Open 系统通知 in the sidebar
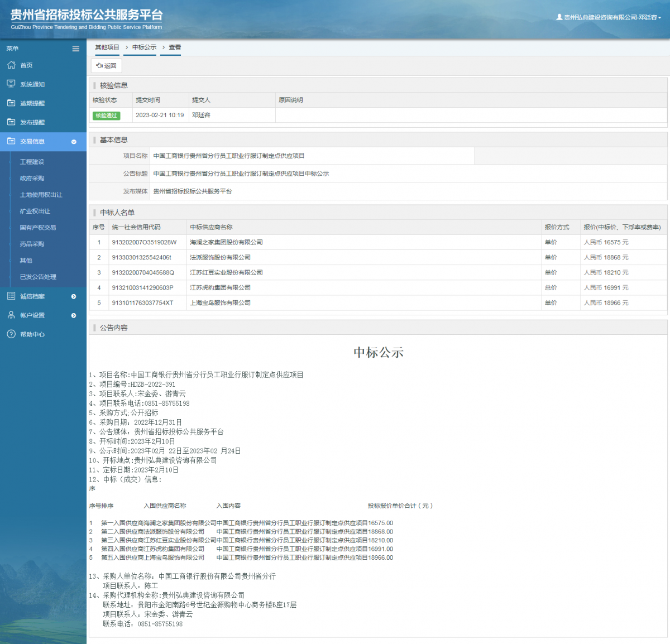 (x=32, y=84)
